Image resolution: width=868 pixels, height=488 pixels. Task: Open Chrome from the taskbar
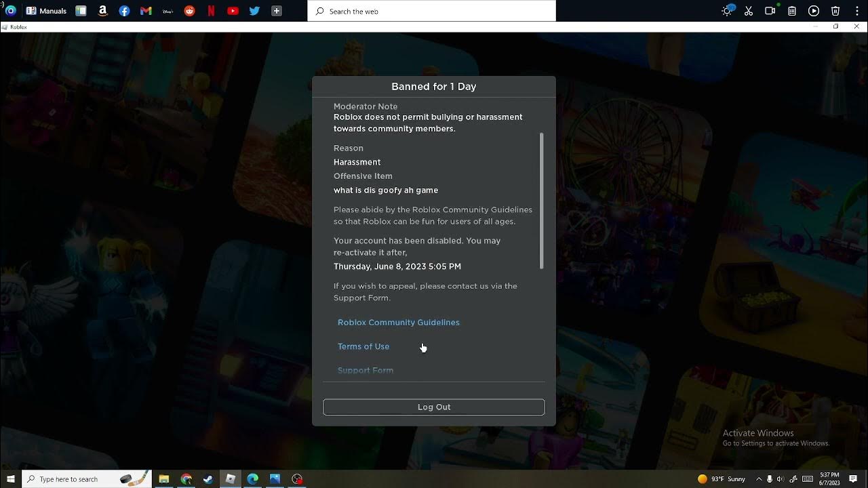click(x=186, y=479)
